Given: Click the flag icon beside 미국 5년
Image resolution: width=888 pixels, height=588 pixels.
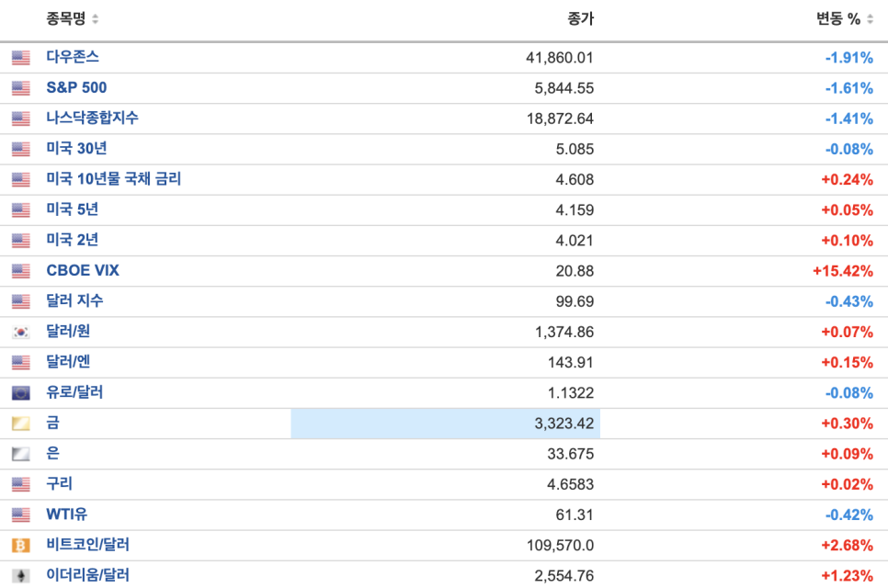Looking at the screenshot, I should point(21,210).
